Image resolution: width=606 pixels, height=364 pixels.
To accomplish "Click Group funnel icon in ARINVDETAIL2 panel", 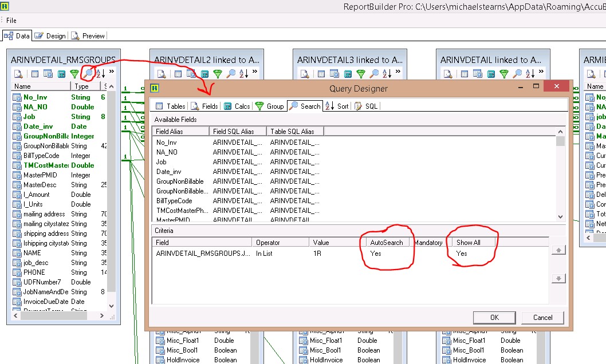I will [x=218, y=73].
